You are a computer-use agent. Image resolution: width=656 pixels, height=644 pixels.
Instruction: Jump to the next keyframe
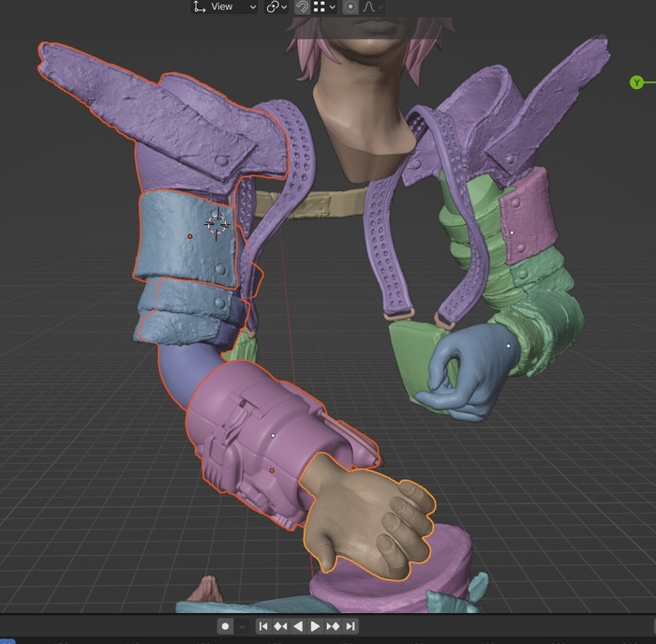click(x=333, y=626)
